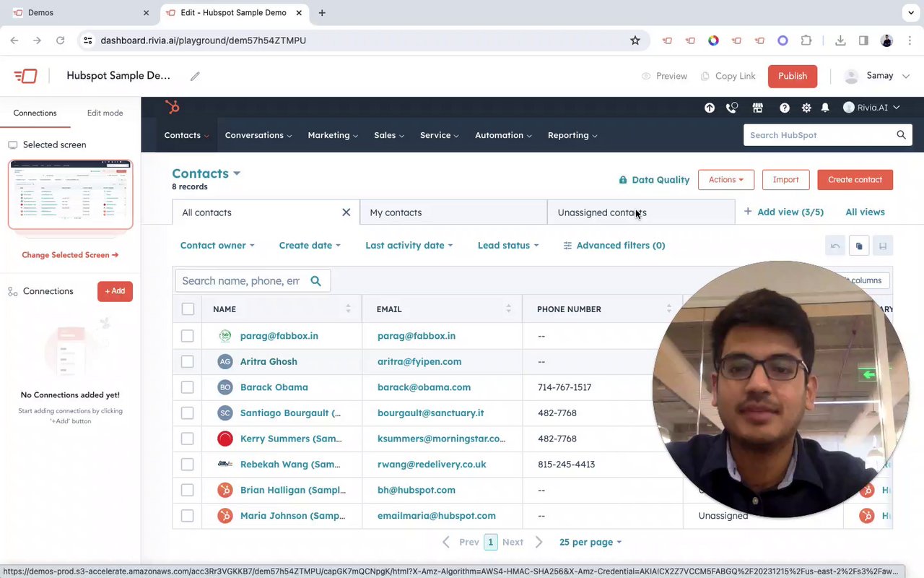Click the pencil icon beside demo title

coord(195,76)
